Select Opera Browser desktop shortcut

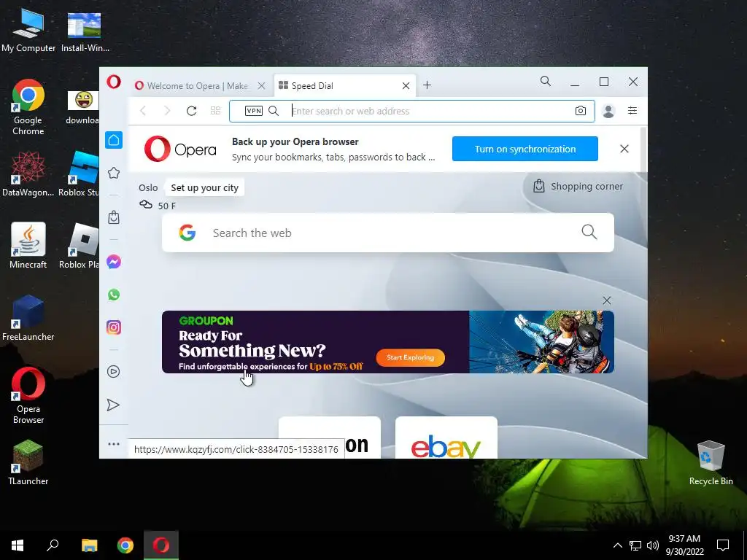[x=28, y=395]
